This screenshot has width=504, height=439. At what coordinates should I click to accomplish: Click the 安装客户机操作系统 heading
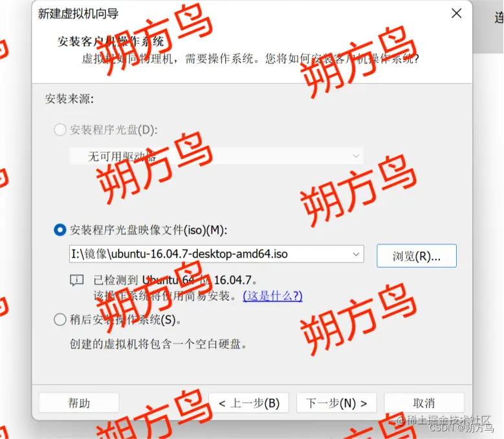(x=111, y=41)
